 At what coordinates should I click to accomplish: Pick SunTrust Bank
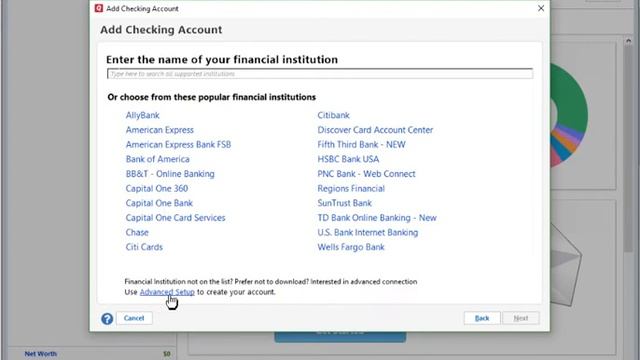344,203
